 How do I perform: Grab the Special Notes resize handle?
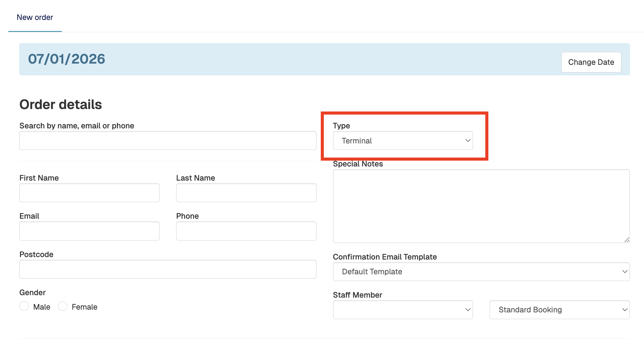point(627,240)
